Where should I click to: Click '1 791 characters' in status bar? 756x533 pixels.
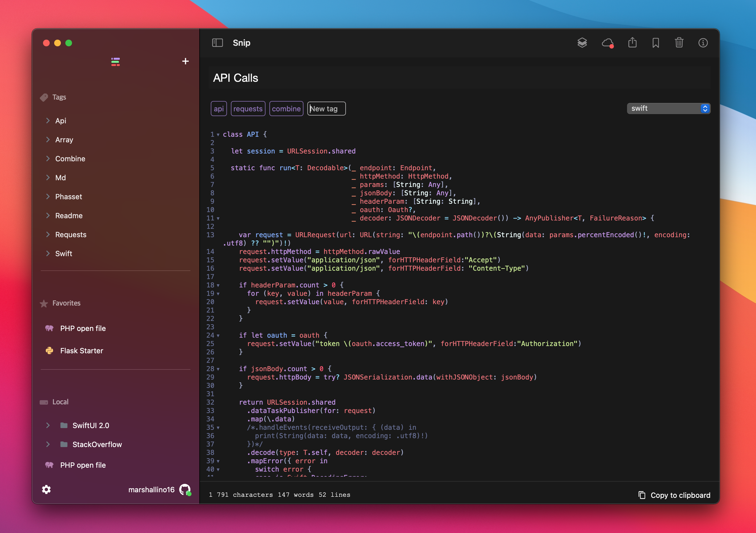pos(241,494)
